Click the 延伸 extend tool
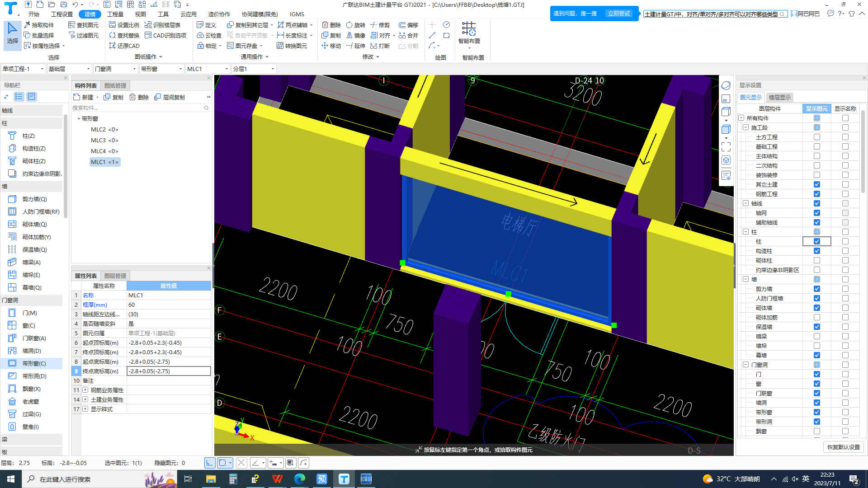 pos(355,46)
